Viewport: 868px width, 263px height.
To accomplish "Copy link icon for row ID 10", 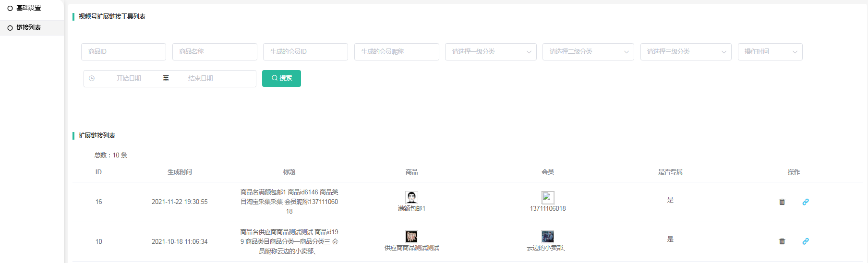I will 806,241.
